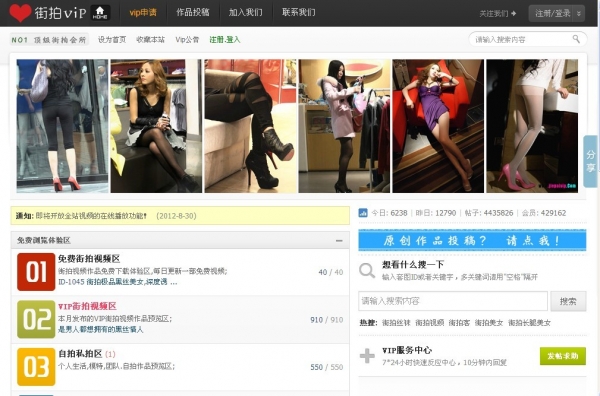600x396 pixels.
Task: Click the large gray search magnifier icon
Action: click(367, 271)
